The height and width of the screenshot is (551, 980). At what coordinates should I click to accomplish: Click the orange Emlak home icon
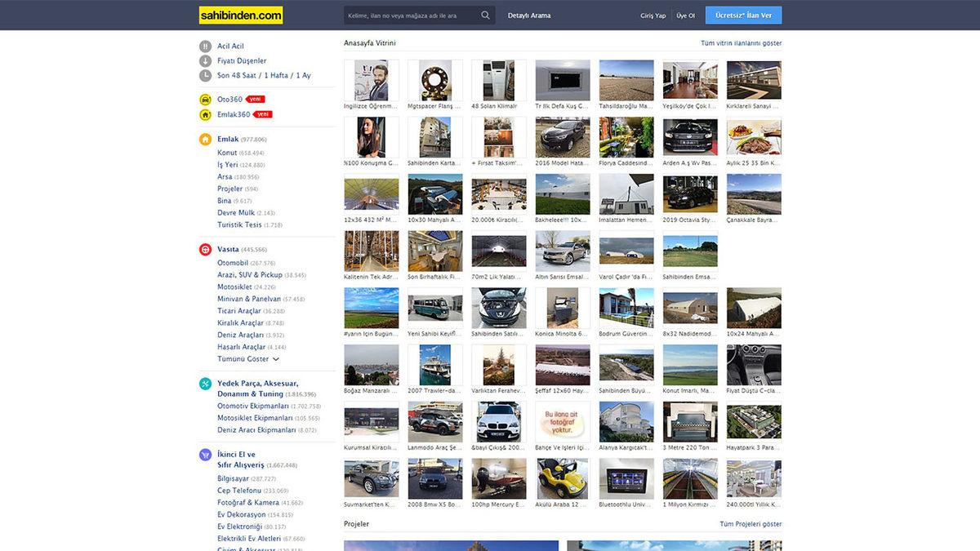[x=205, y=140]
